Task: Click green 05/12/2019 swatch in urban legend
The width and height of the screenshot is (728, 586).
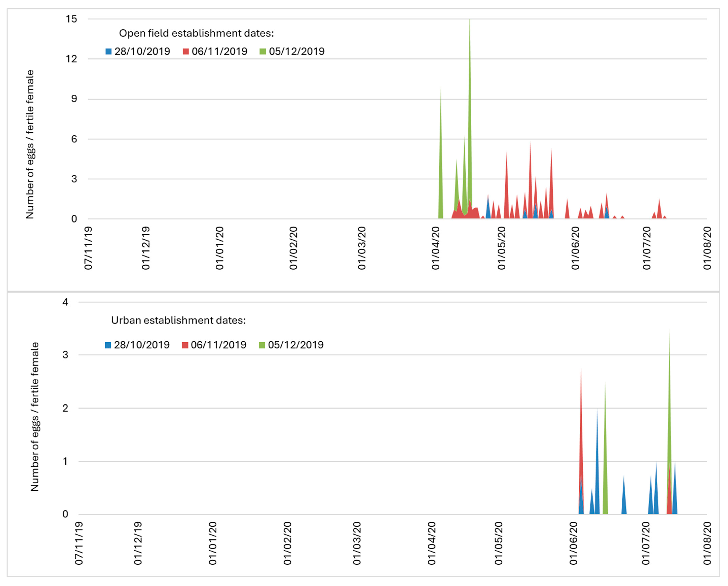Action: 262,345
